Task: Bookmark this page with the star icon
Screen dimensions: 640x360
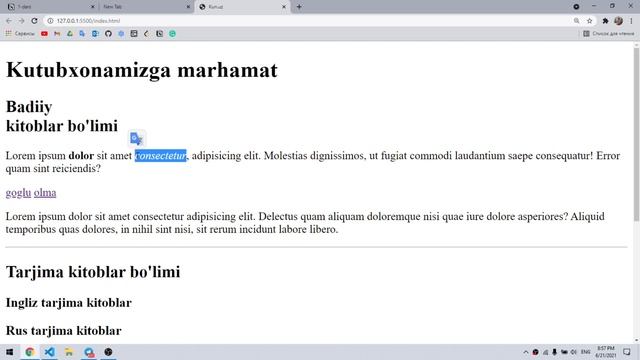Action: [x=589, y=21]
